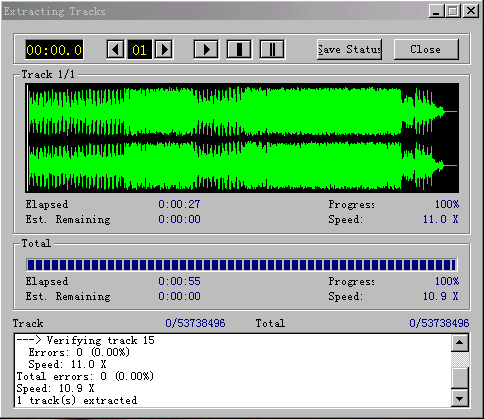
Task: Click the white playhead line in the waveform
Action: [27, 138]
